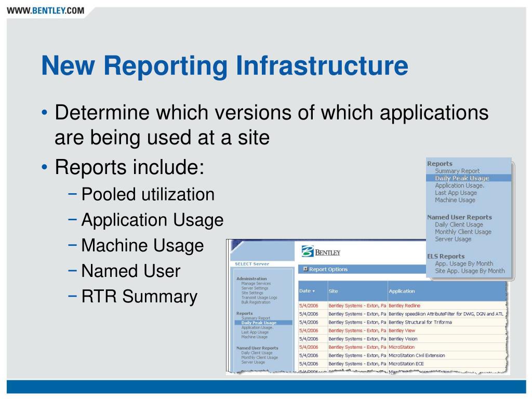Click the Bentley logo in the report header
The width and height of the screenshot is (532, 399).
tap(321, 252)
